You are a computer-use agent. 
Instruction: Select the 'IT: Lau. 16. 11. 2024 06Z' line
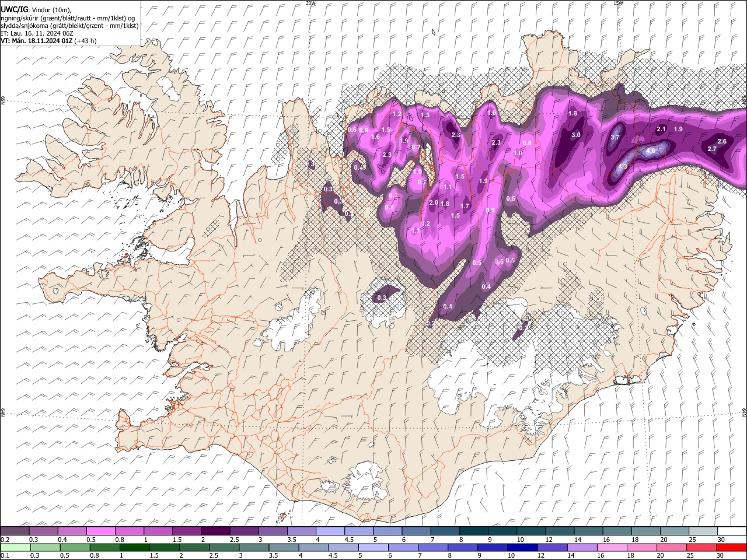click(37, 33)
